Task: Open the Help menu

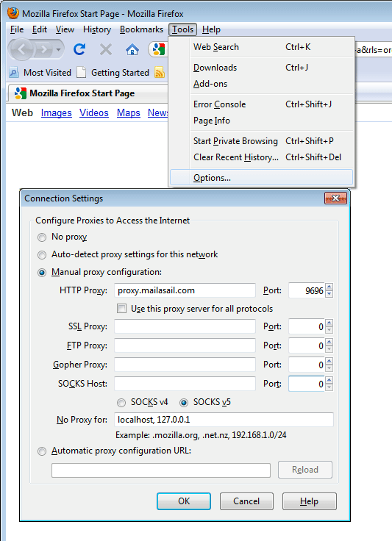Action: 211,29
